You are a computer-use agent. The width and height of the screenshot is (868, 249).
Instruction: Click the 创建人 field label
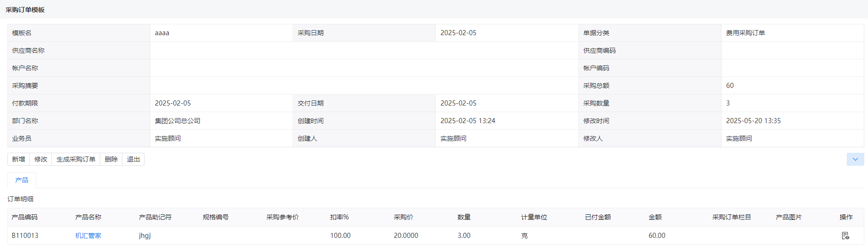pos(307,138)
